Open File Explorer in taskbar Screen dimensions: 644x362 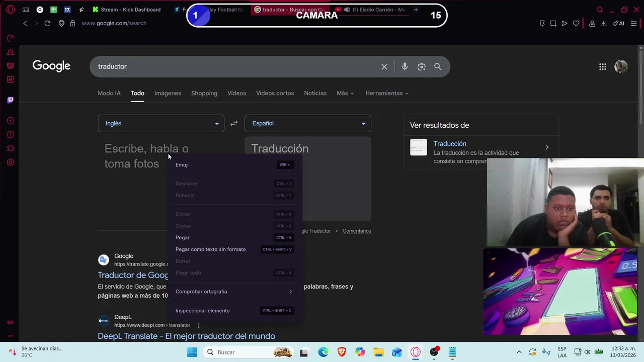pos(378,352)
